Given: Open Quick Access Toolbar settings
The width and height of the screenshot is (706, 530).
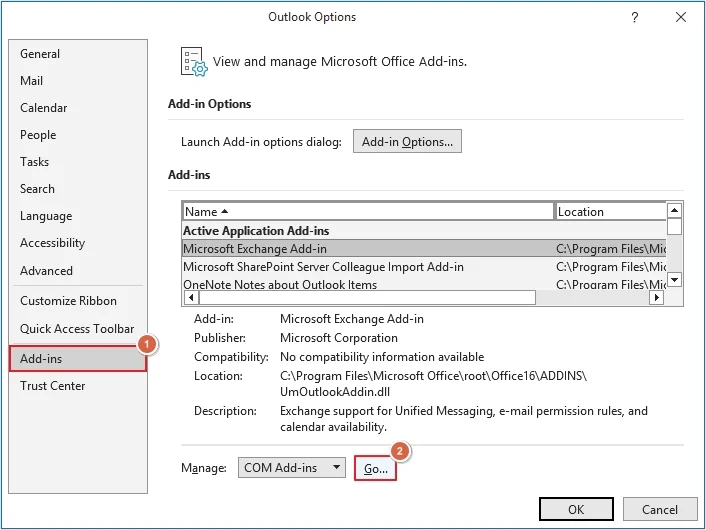Looking at the screenshot, I should (77, 329).
